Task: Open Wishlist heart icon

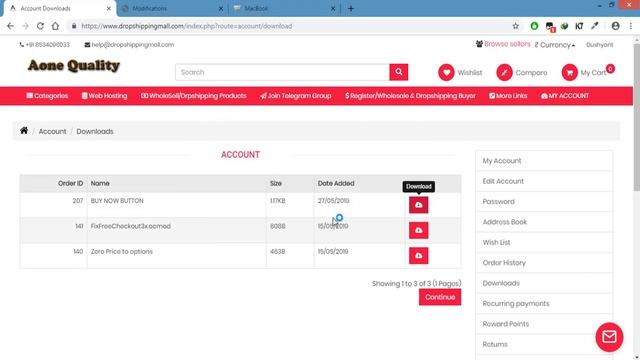Action: point(446,73)
